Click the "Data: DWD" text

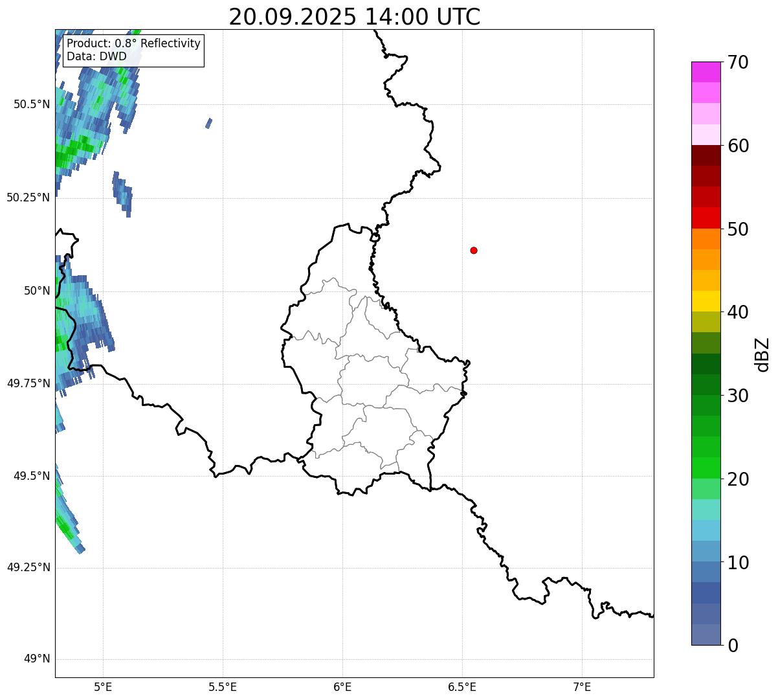(96, 56)
